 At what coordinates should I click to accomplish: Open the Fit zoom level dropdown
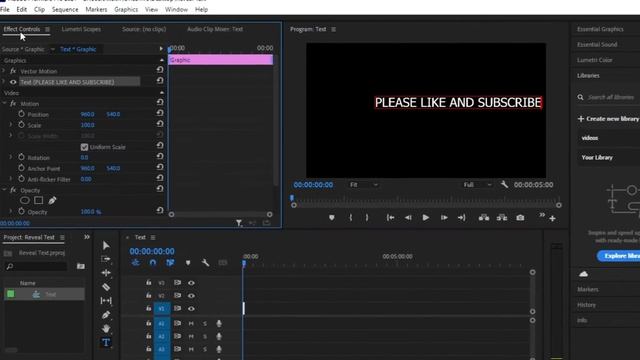[x=364, y=185]
